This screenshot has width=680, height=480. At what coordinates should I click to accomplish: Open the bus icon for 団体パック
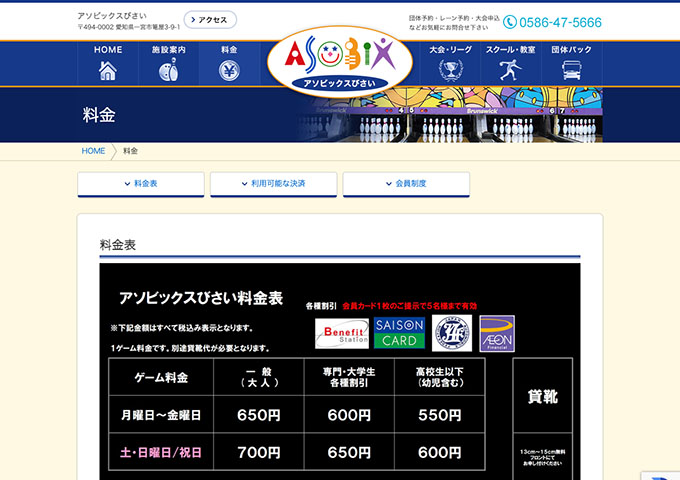572,70
